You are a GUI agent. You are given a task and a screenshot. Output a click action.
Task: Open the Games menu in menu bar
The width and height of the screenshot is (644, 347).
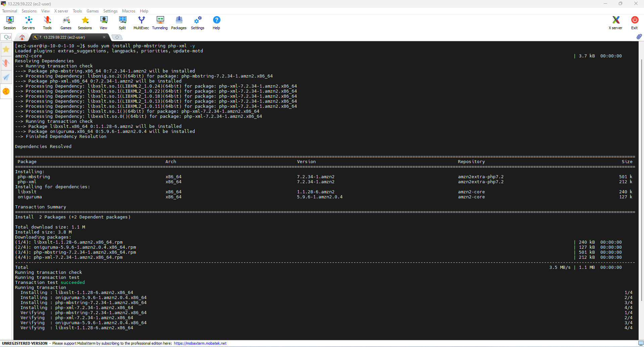93,11
